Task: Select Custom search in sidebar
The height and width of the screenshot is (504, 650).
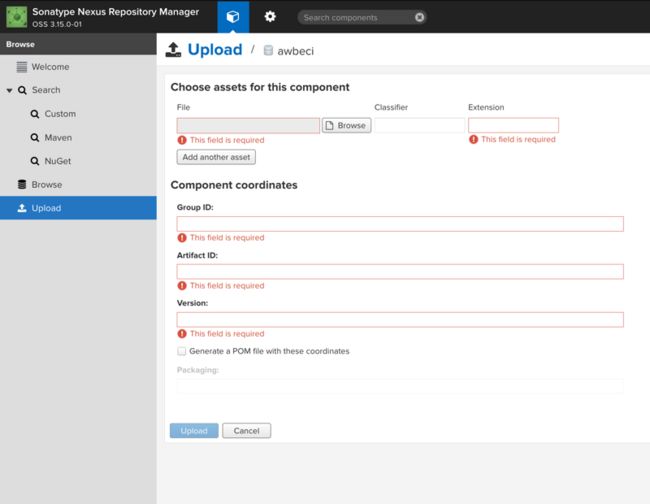Action: [60, 114]
